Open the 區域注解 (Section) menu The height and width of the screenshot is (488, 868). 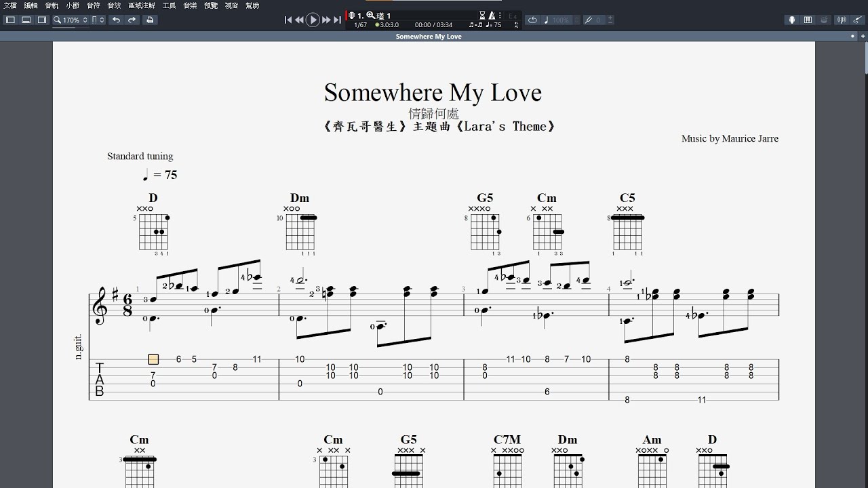click(x=142, y=5)
